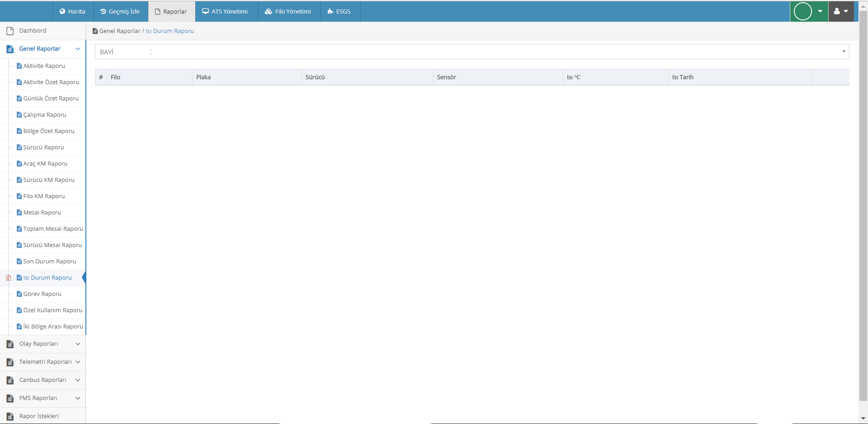Click the ATS Yönetimi monitor icon

[205, 11]
